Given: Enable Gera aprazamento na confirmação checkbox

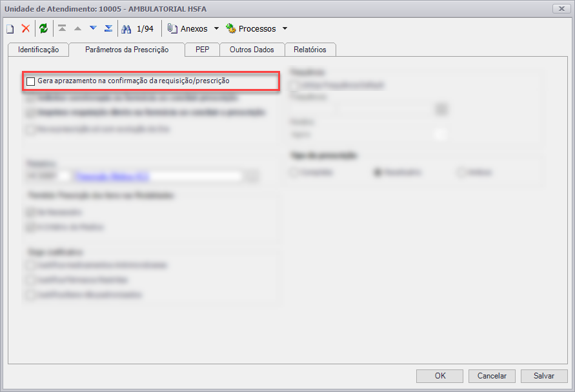Looking at the screenshot, I should click(x=31, y=81).
